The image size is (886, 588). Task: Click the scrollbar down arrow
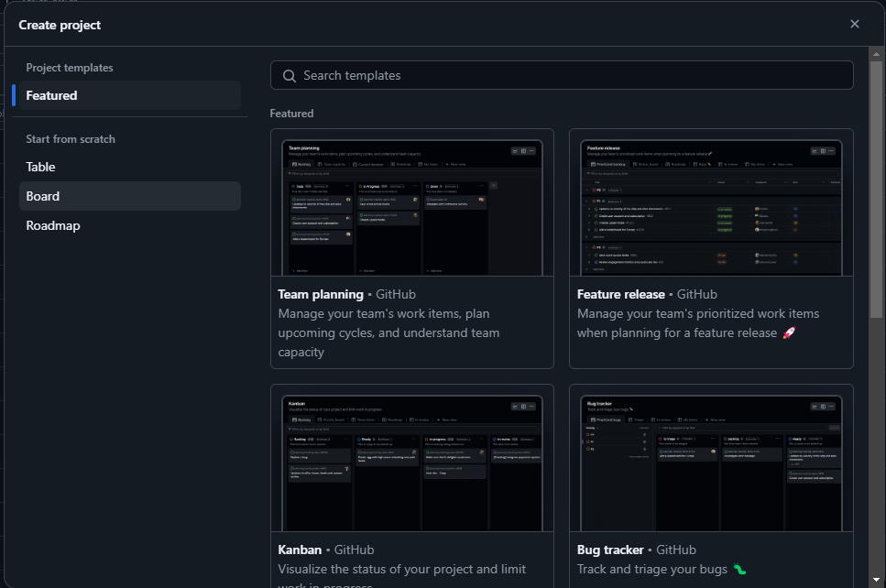876,580
